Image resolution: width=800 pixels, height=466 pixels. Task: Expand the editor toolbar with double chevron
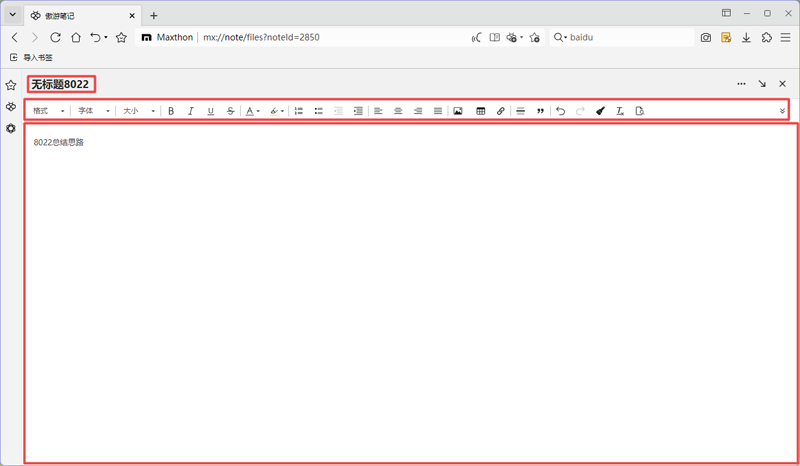click(x=782, y=111)
